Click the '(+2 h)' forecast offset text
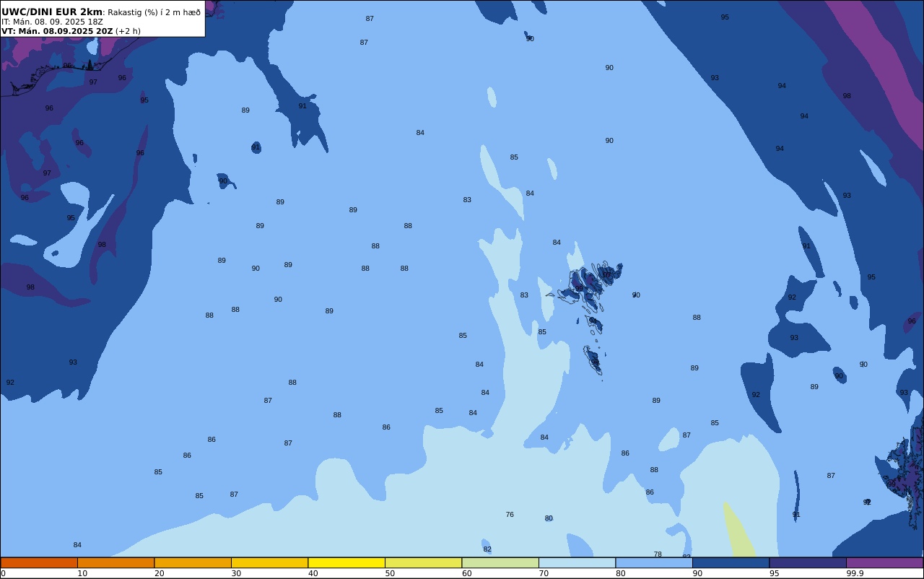 [x=128, y=31]
